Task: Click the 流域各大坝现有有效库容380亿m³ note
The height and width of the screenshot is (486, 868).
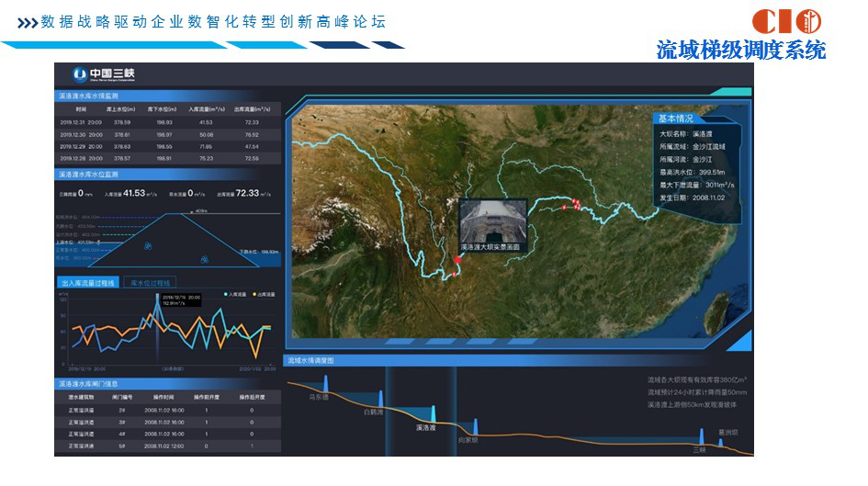Action: pos(697,380)
